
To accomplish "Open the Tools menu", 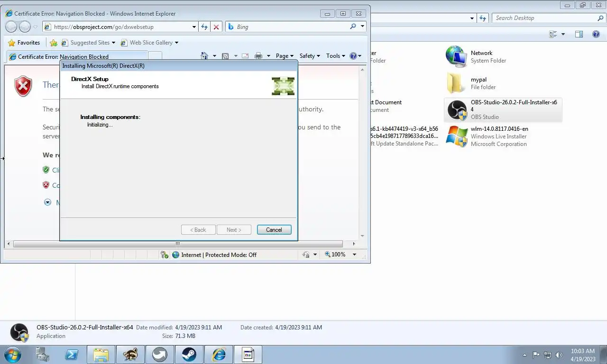I will click(336, 56).
